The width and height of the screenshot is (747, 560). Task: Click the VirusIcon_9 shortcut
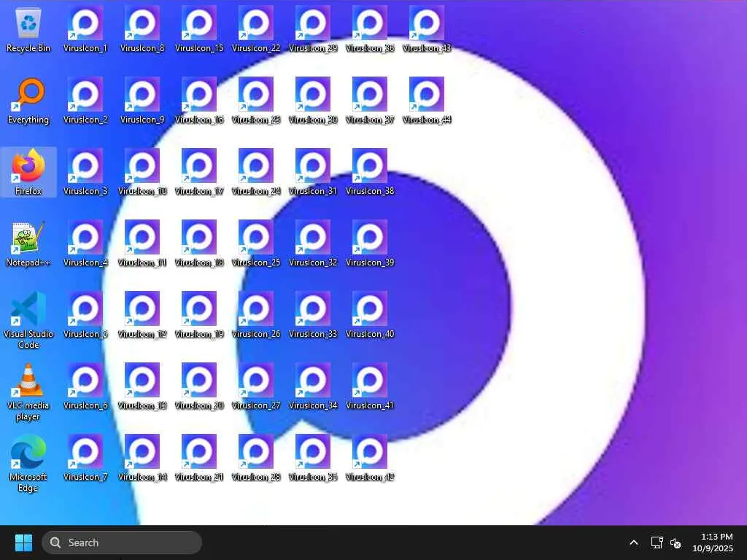(x=142, y=101)
